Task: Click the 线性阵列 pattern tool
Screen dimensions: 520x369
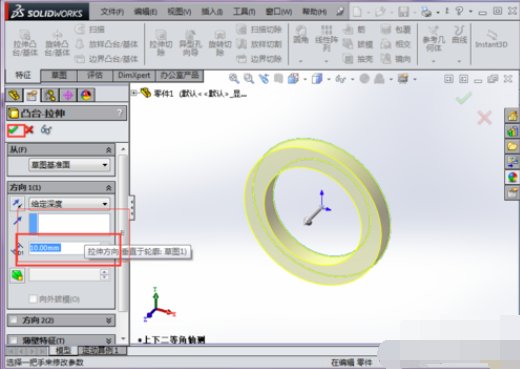Action: click(x=326, y=38)
